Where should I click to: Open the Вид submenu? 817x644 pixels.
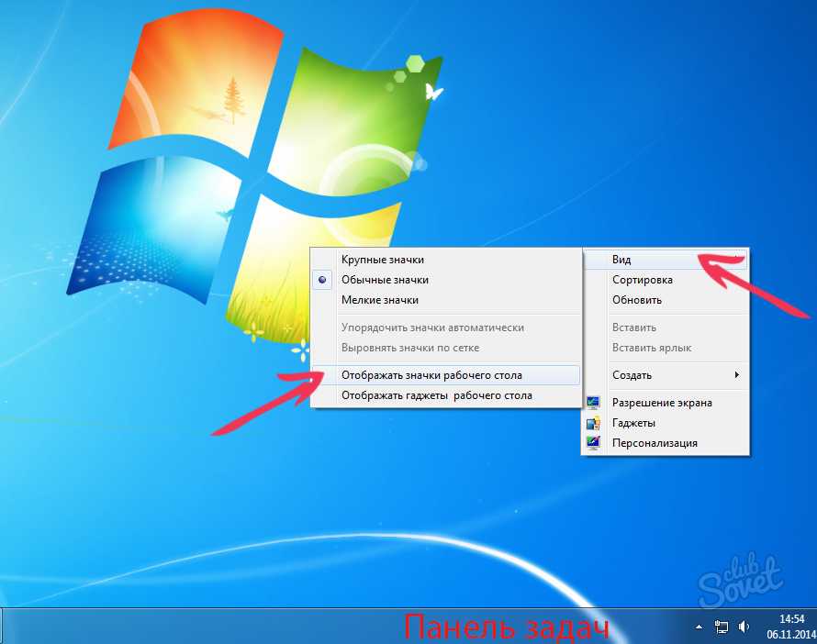666,260
